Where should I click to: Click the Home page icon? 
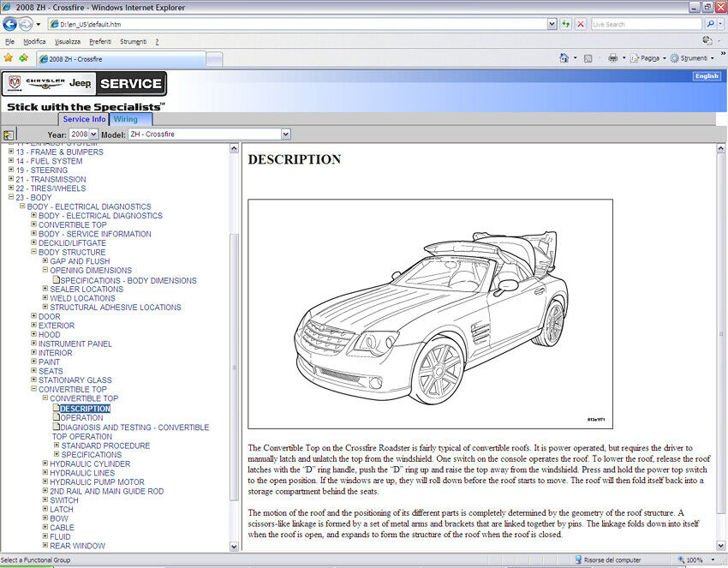tap(564, 58)
